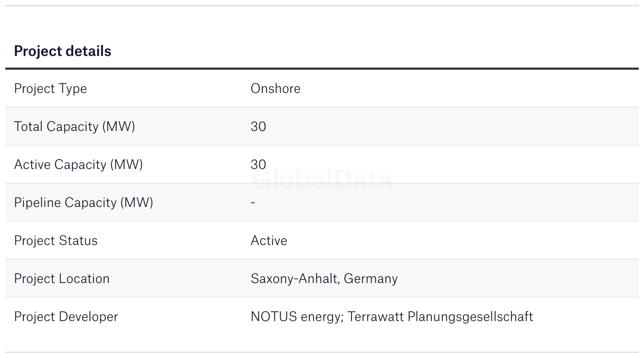Screen dimensions: 644x358
Task: Click the Active value beside Project Status
Action: (269, 240)
